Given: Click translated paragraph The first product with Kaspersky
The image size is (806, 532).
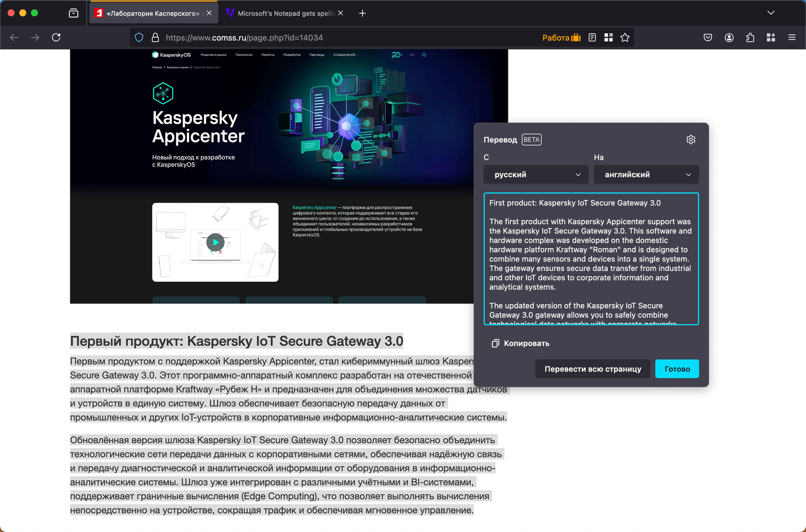Looking at the screenshot, I should [591, 254].
